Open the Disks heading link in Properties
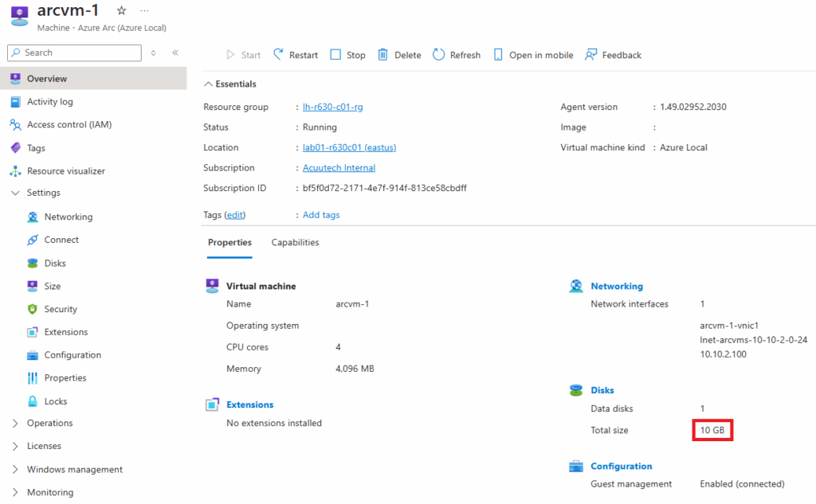 [x=602, y=390]
